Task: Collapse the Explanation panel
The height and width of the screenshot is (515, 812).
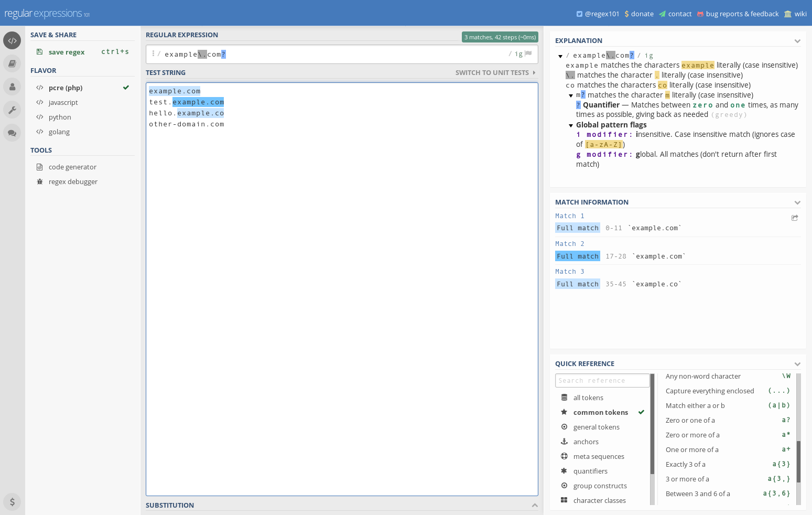Action: coord(797,40)
